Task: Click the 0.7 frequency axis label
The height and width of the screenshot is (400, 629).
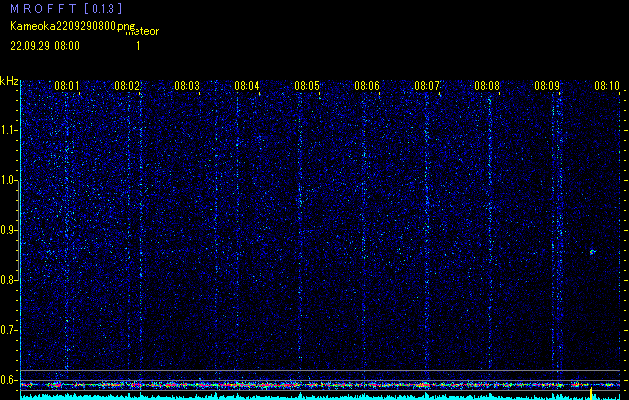Action: (8, 330)
